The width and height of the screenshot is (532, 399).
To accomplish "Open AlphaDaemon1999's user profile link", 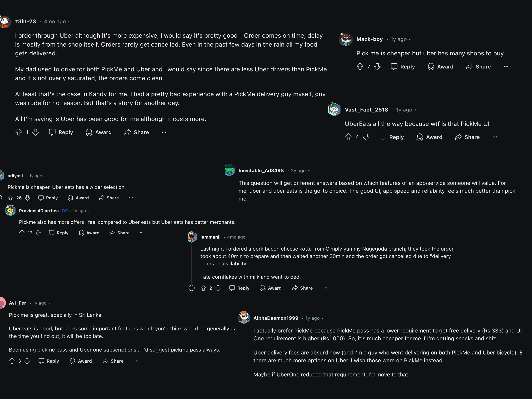I will [x=276, y=318].
